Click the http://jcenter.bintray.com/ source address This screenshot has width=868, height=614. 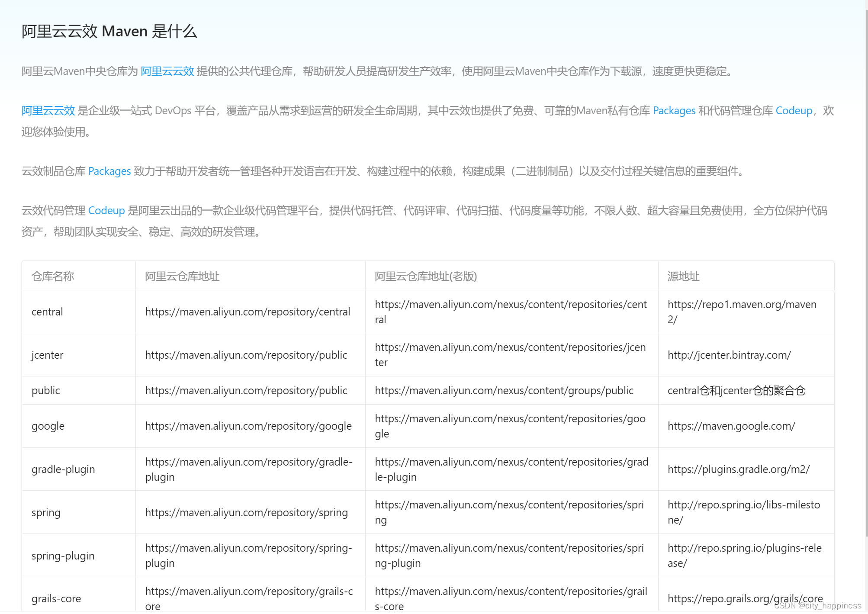pyautogui.click(x=729, y=355)
